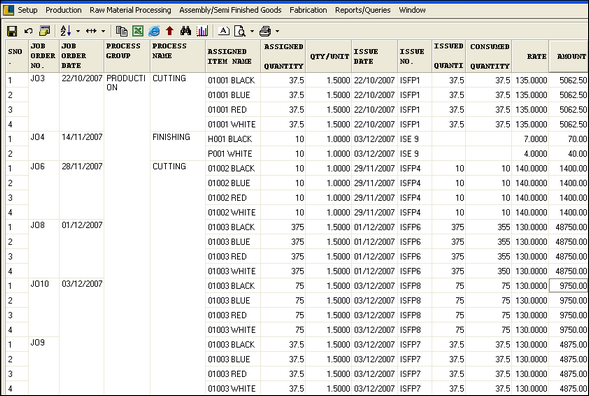
Task: Click the date cell 28/11/2007
Action: (82, 190)
